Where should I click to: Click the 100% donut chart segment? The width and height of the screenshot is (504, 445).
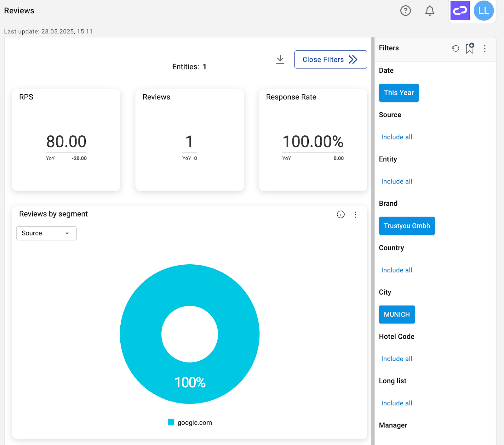click(x=190, y=382)
